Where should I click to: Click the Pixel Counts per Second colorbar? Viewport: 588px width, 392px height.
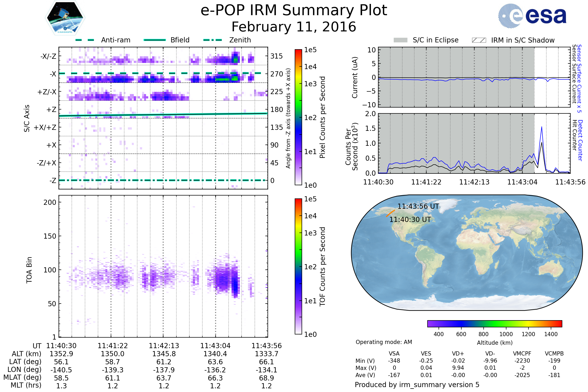[298, 117]
